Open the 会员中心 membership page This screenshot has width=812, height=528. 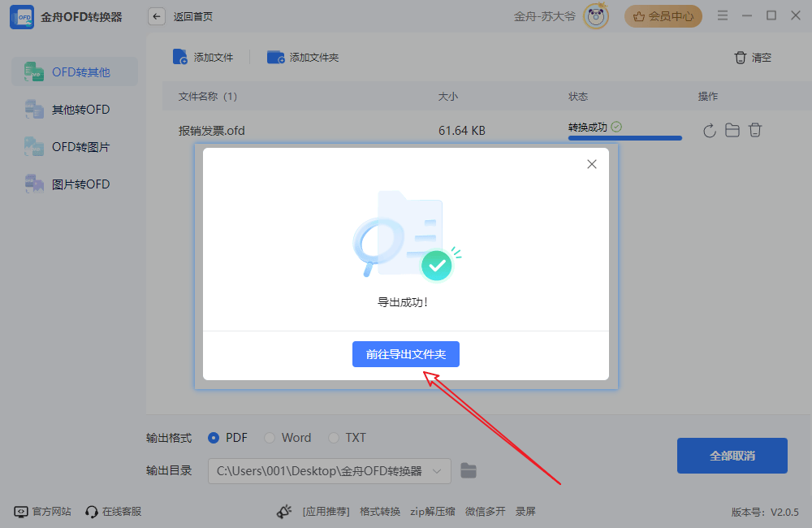point(663,15)
